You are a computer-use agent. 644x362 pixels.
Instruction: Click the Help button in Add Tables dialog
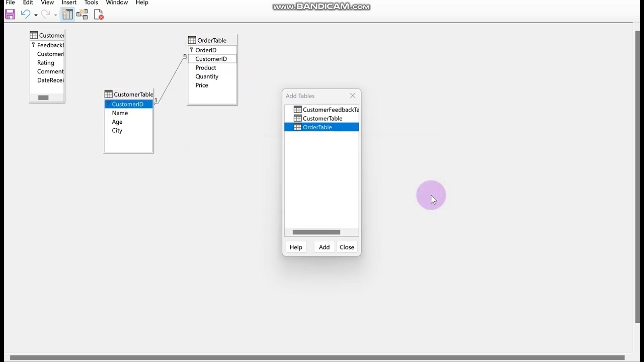point(296,247)
